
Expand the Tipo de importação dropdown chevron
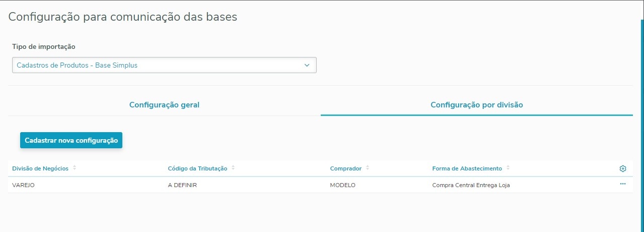point(307,65)
